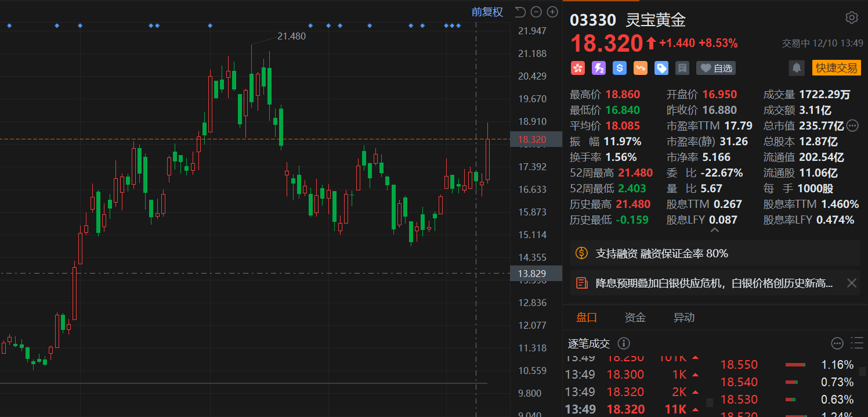Click the 快捷交易 quick trade button

836,68
